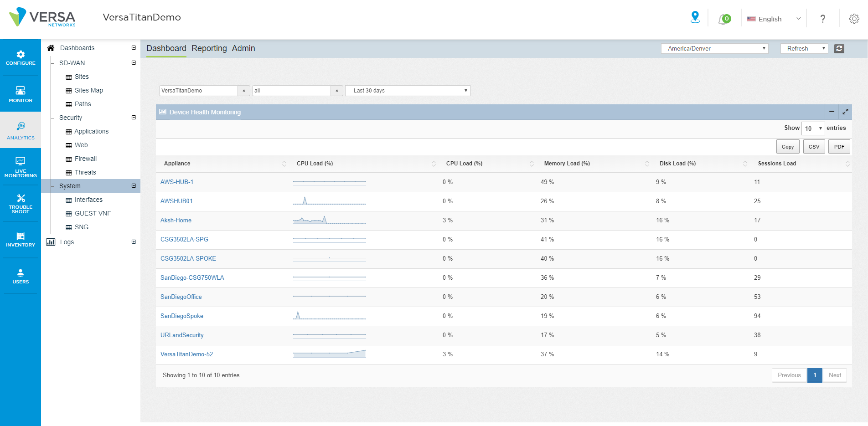Open the SanDiegoSpoke appliance link
This screenshot has height=426, width=868.
click(182, 316)
